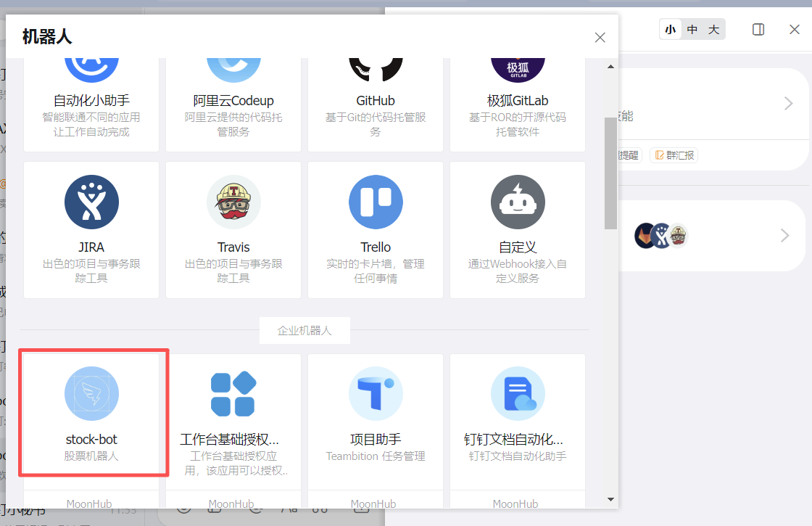Select the 自动化小助手 robot card
The width and height of the screenshot is (812, 526).
[91, 104]
